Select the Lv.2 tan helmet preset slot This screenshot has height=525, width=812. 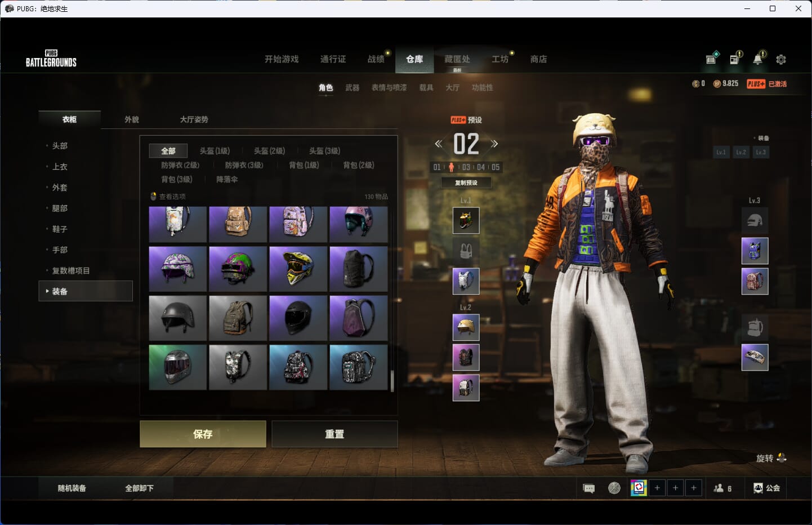(x=466, y=327)
